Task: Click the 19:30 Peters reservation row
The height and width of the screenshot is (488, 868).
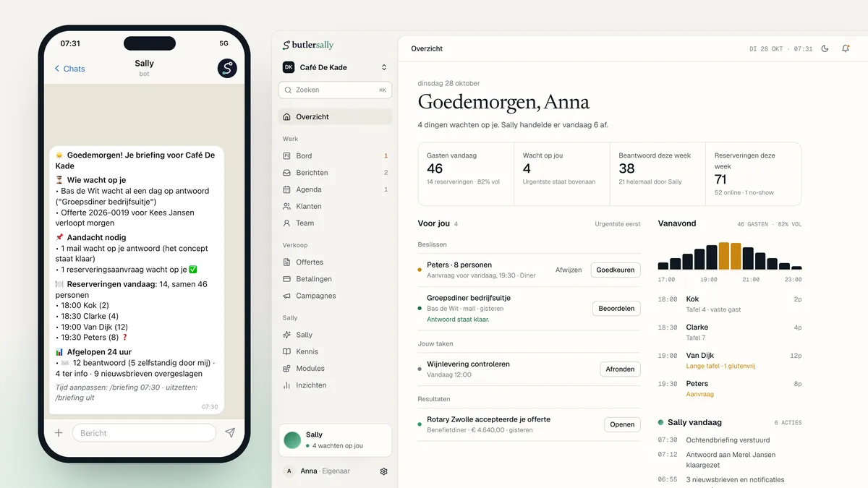Action: (x=730, y=388)
